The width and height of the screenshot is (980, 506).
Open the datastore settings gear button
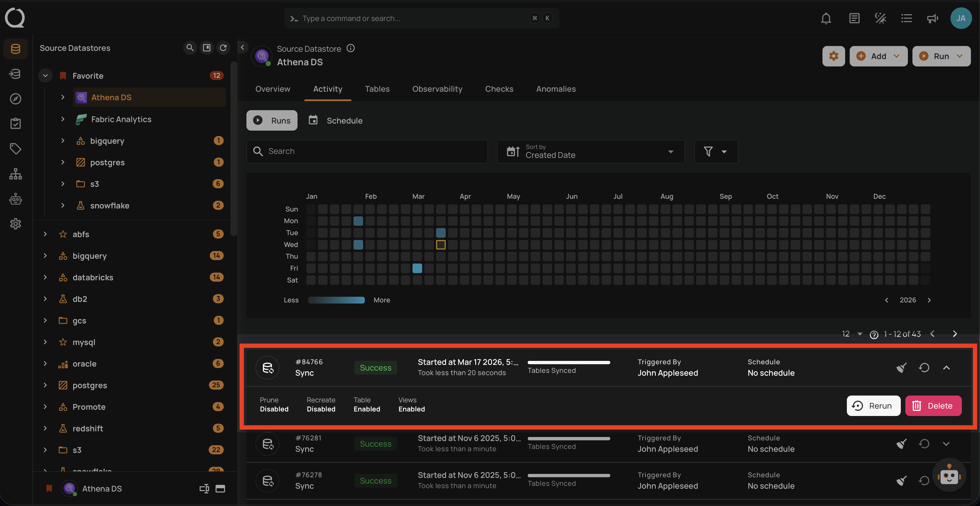pos(833,56)
